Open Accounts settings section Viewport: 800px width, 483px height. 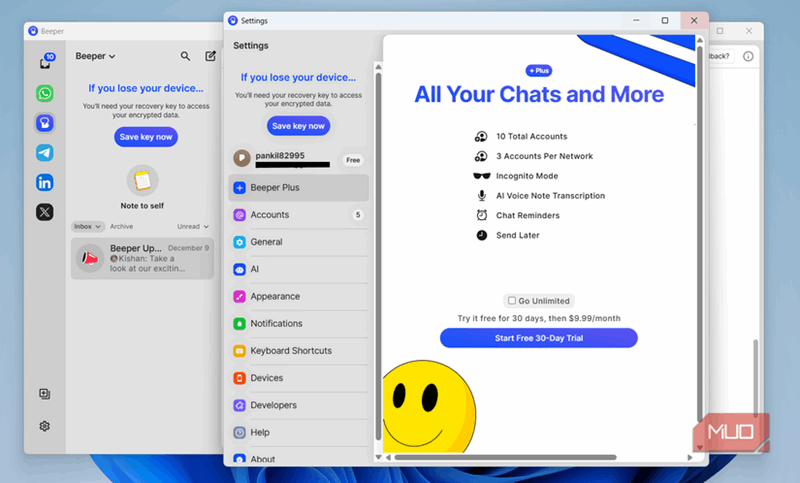[270, 215]
